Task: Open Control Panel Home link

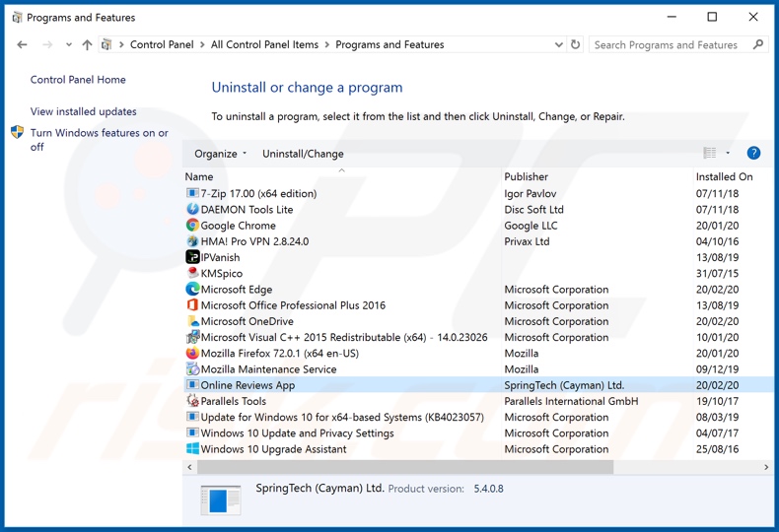Action: 78,80
